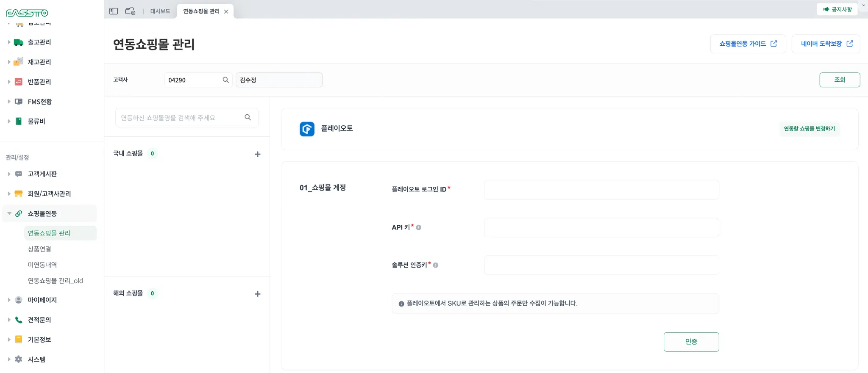Expand the 재고관리 menu arrow
This screenshot has width=868, height=373.
(9, 62)
